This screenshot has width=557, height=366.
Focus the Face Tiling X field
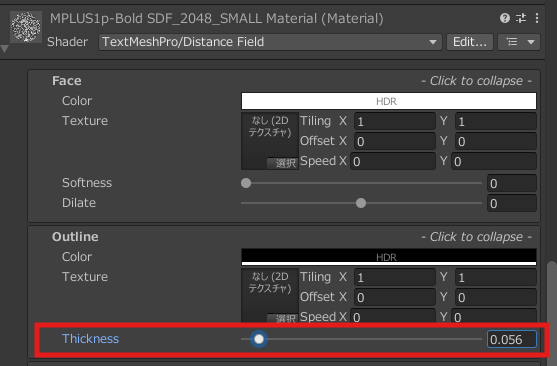tap(395, 122)
